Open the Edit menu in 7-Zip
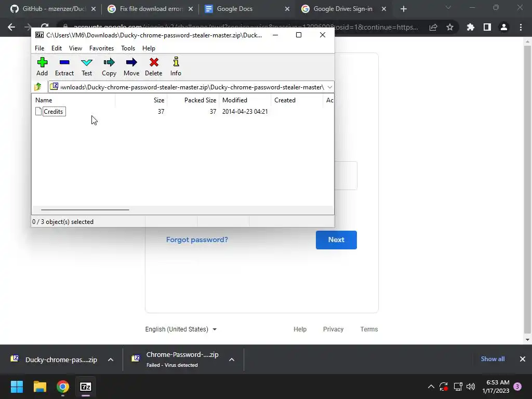Screen dimensions: 532x399 click(x=56, y=48)
